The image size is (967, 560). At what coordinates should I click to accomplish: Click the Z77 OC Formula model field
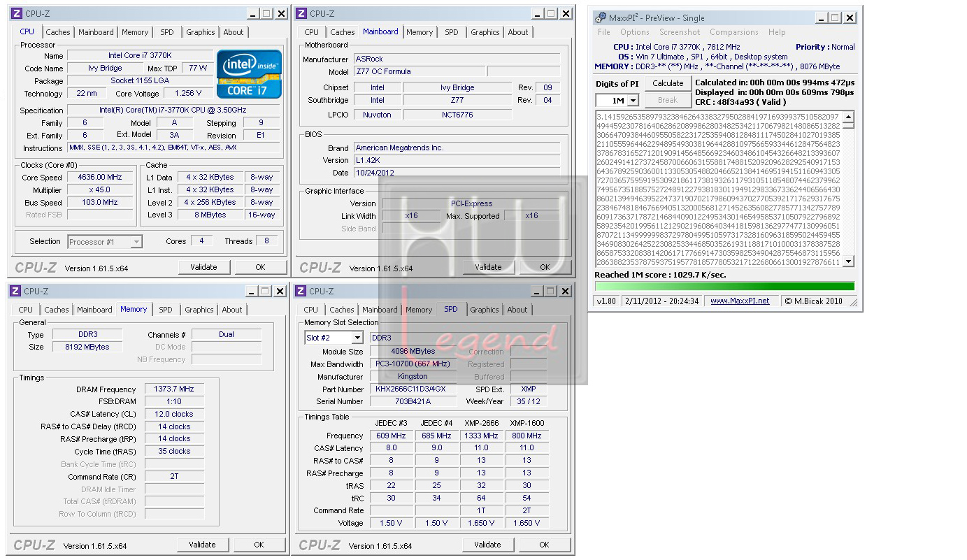click(419, 71)
